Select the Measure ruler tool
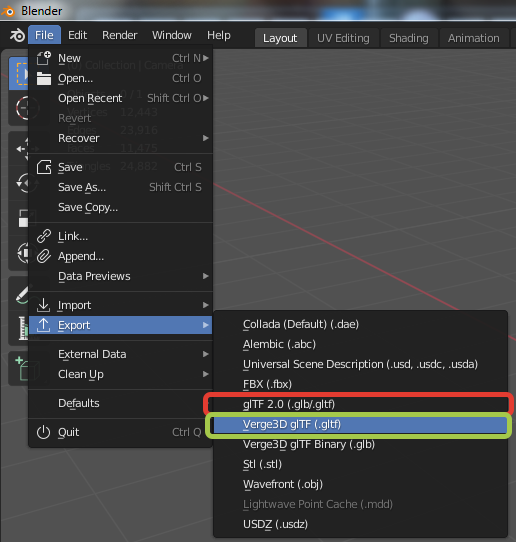The image size is (516, 542). click(x=19, y=328)
